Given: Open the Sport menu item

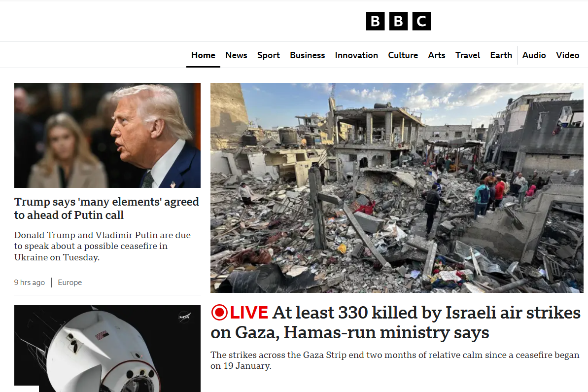Looking at the screenshot, I should pos(269,55).
